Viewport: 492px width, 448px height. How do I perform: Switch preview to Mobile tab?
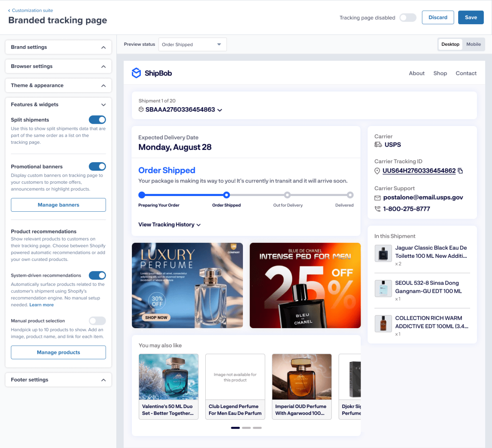(474, 44)
